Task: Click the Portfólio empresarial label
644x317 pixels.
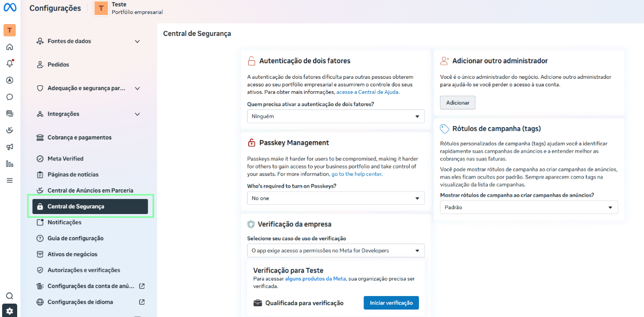Action: coord(138,12)
